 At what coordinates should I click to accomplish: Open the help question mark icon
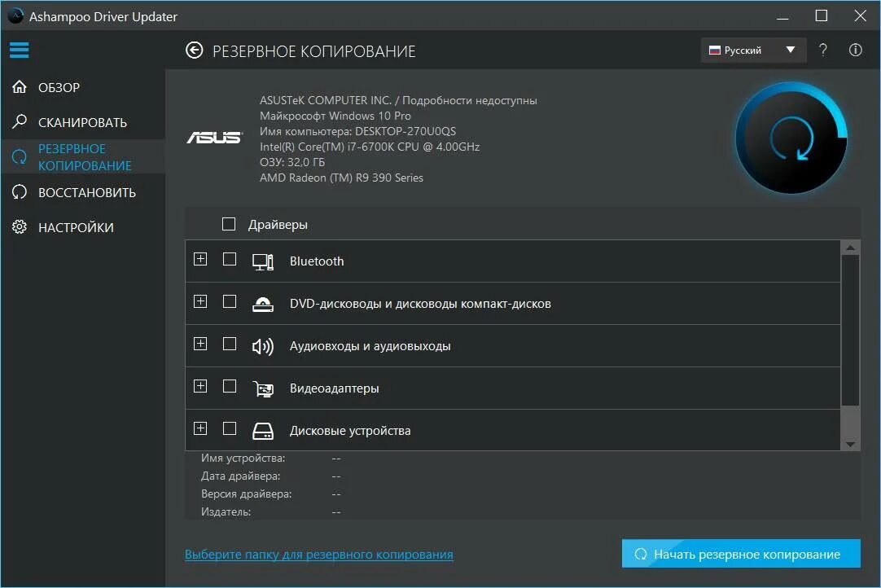(823, 50)
